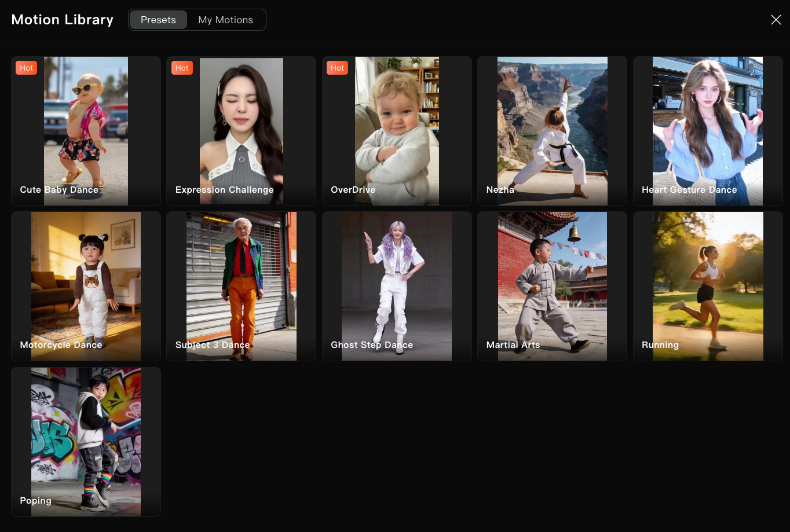This screenshot has height=532, width=790.
Task: Switch to the Presets tab
Action: point(158,20)
